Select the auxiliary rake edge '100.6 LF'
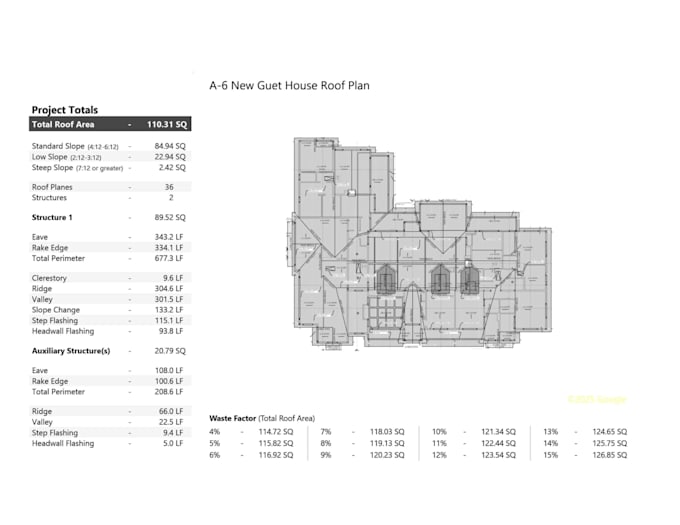Screen dimensions: 680x525 [169, 381]
